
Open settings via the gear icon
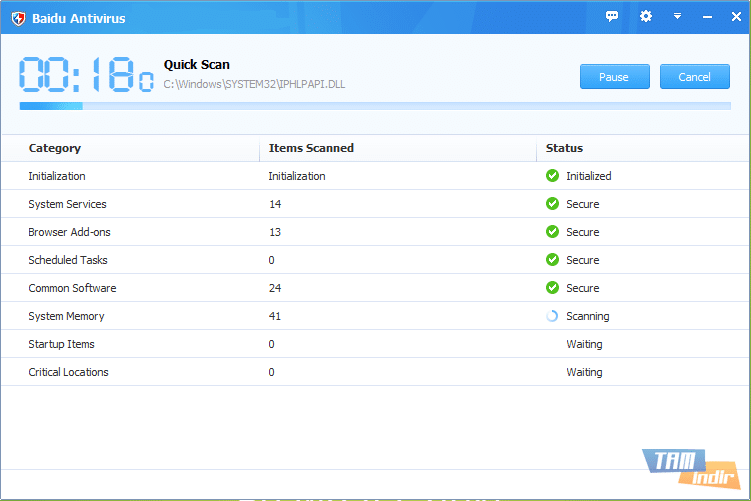pyautogui.click(x=646, y=16)
